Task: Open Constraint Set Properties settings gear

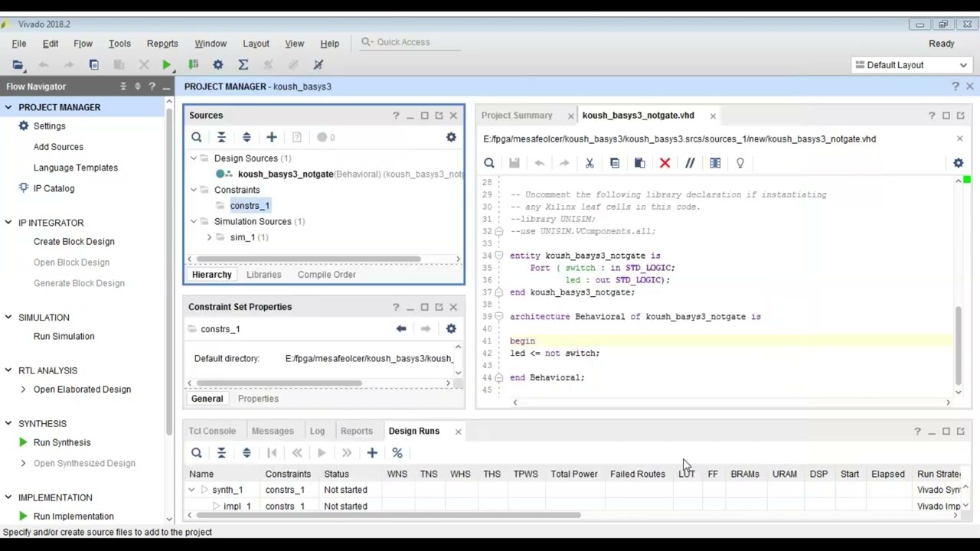Action: click(451, 328)
